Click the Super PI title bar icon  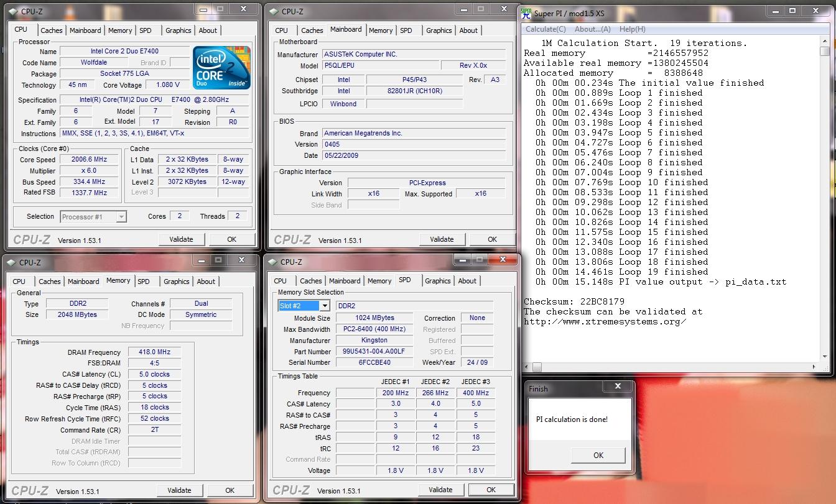(526, 12)
